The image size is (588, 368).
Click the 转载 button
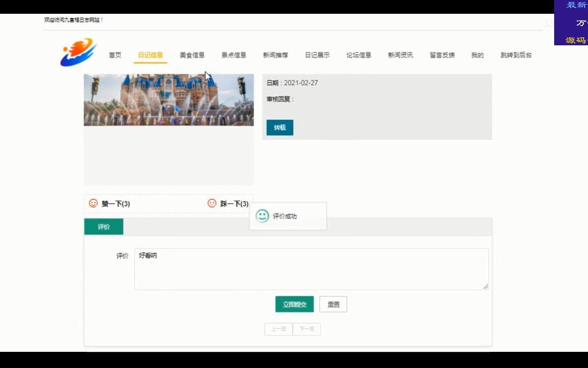pyautogui.click(x=280, y=128)
